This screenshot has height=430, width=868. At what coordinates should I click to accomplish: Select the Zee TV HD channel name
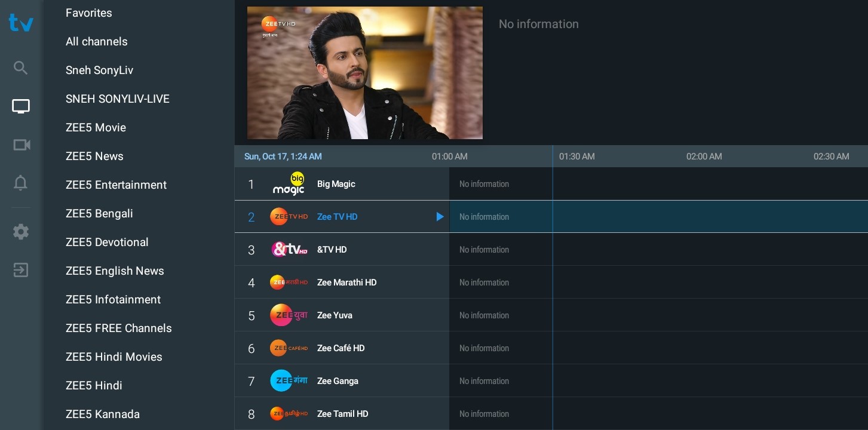[338, 217]
